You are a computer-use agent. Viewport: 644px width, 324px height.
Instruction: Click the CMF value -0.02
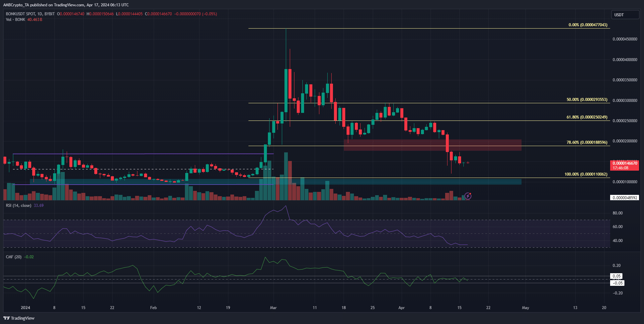coord(29,257)
